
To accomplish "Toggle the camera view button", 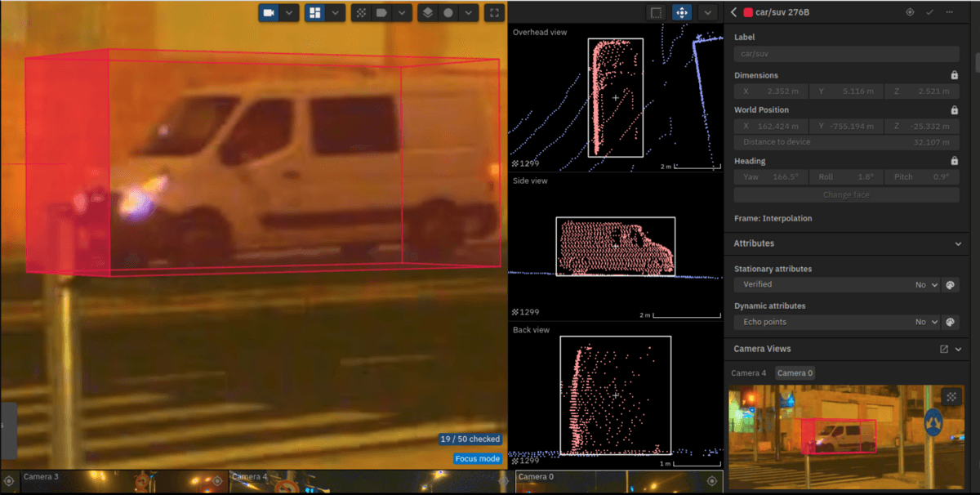I will coord(269,13).
